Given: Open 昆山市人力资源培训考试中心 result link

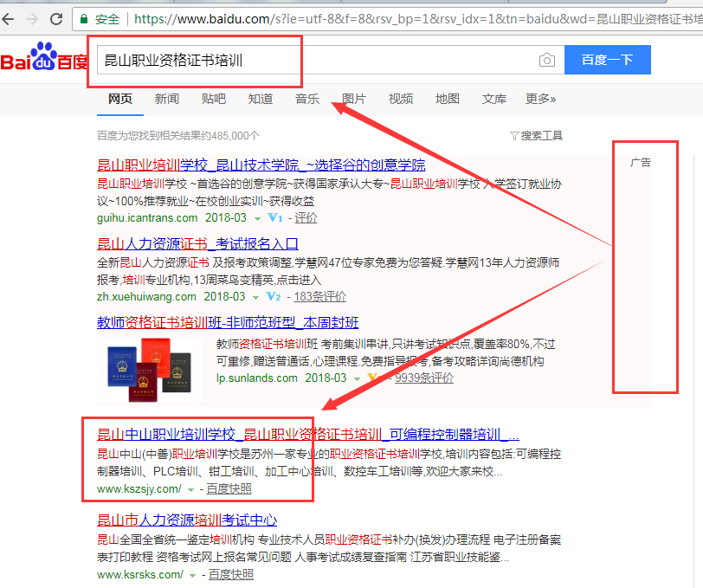Looking at the screenshot, I should click(186, 520).
